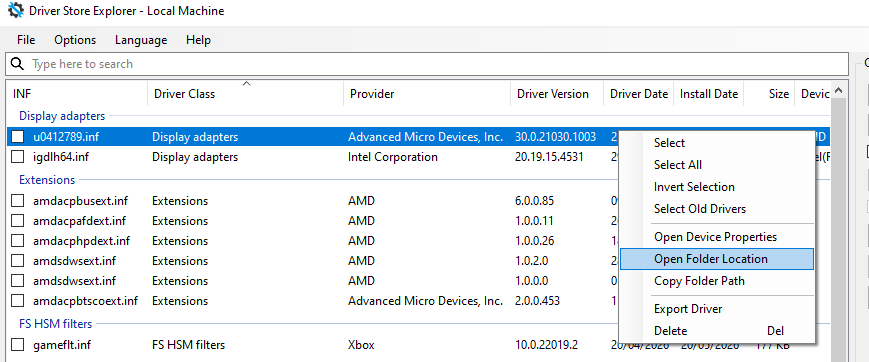The image size is (869, 362).
Task: Click Extensions class cell in amdacpafdext.inf row
Action: point(180,221)
